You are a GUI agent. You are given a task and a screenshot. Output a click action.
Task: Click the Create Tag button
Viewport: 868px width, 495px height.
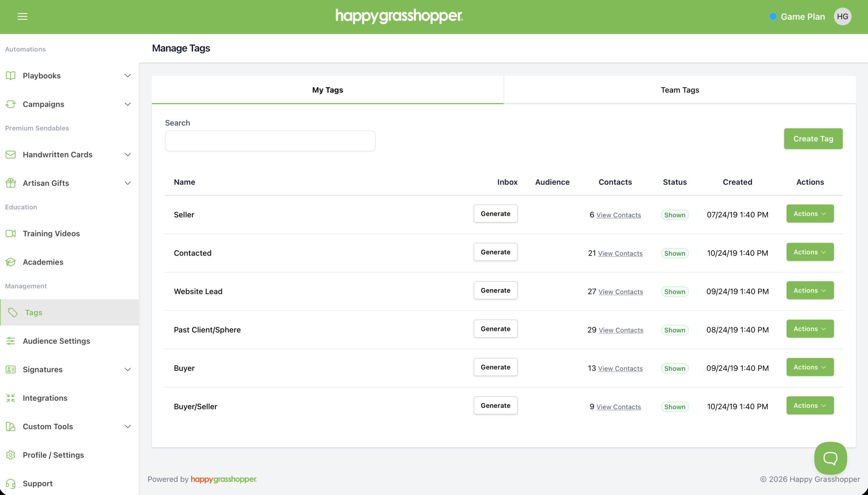click(813, 139)
